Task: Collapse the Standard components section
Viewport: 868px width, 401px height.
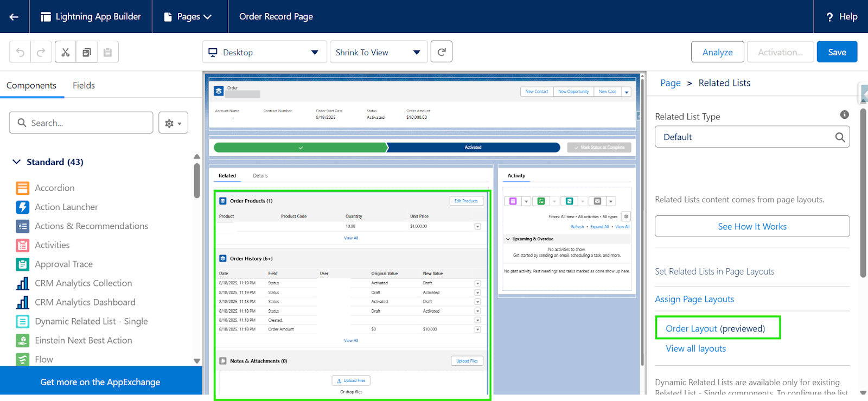Action: (17, 162)
